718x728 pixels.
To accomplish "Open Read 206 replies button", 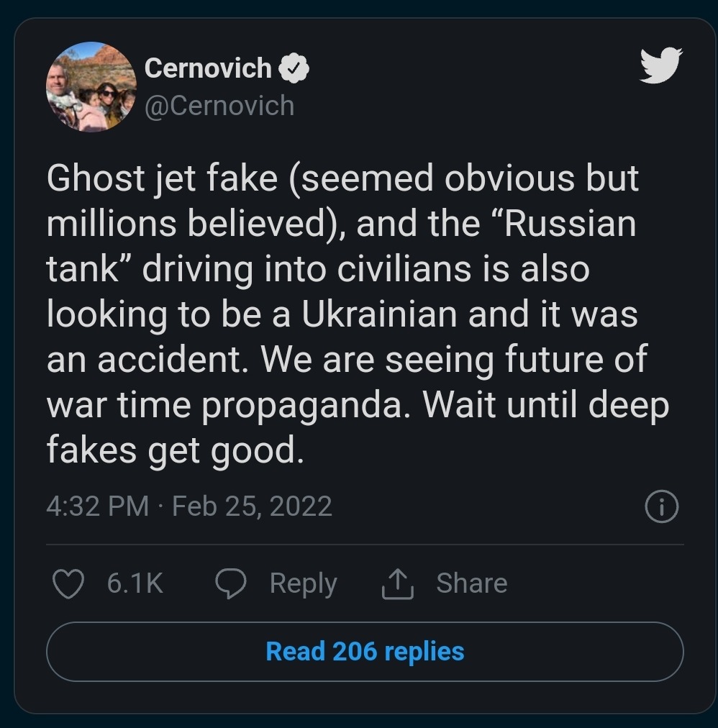I will click(365, 652).
